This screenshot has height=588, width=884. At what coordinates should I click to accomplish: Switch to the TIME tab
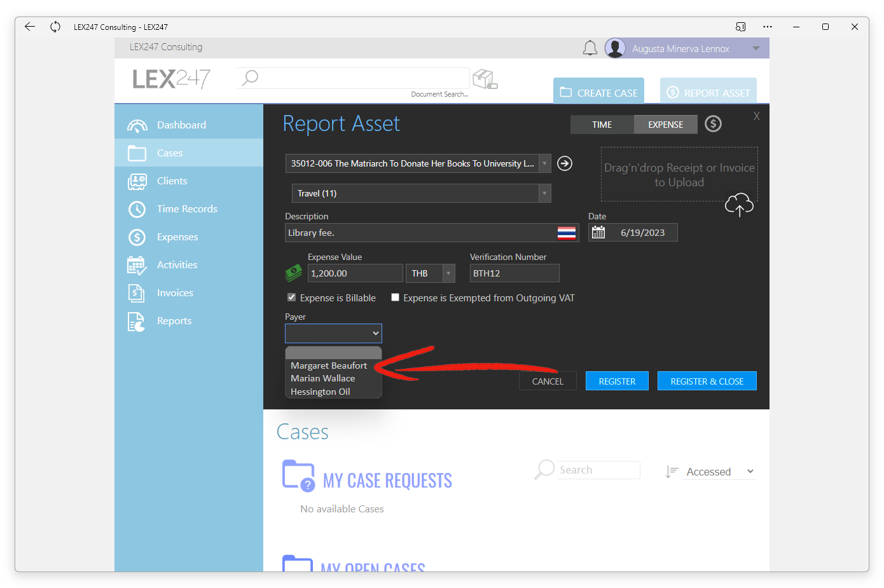tap(602, 125)
